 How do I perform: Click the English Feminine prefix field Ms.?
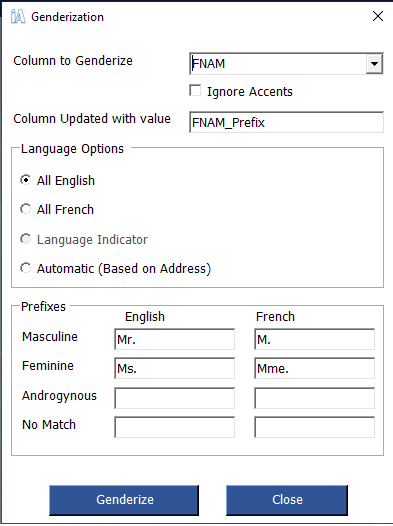point(174,369)
